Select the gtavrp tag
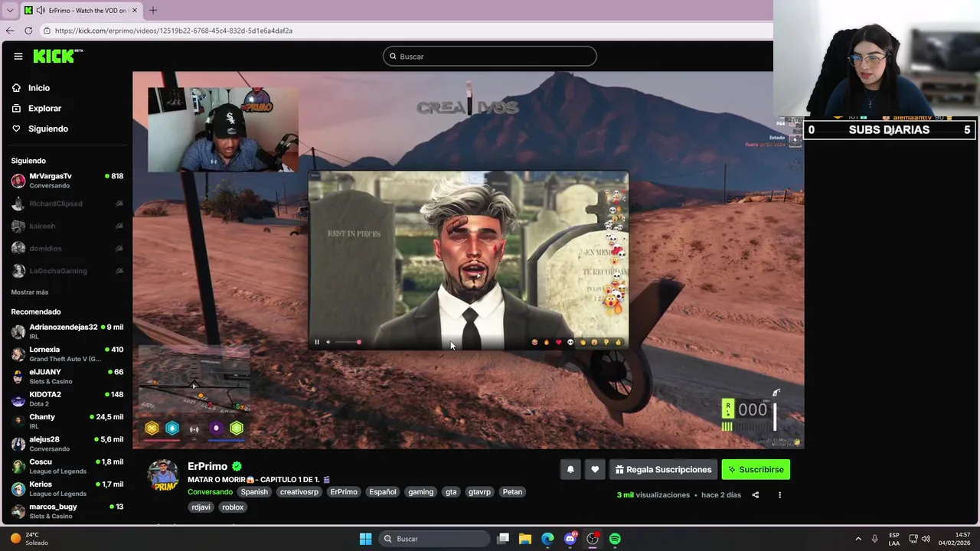 click(479, 492)
